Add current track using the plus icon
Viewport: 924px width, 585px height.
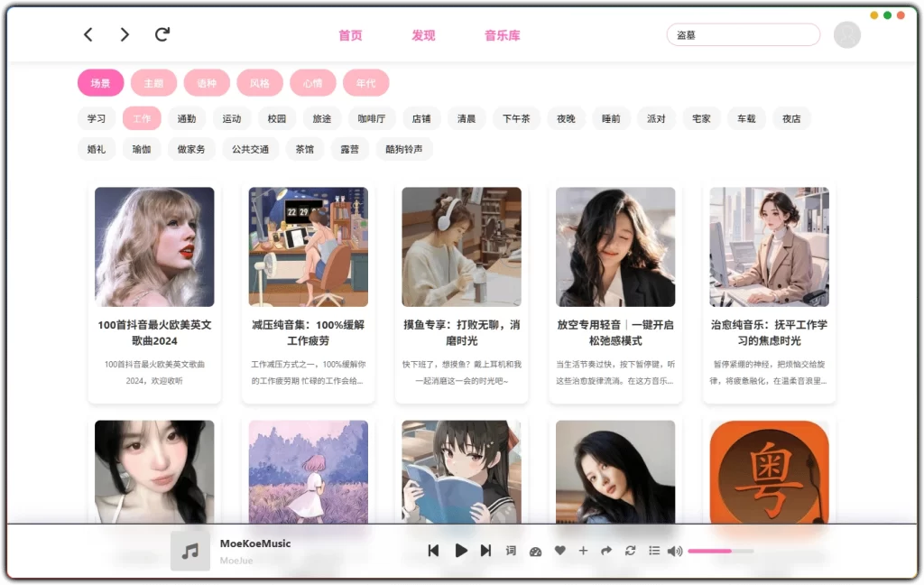click(584, 550)
